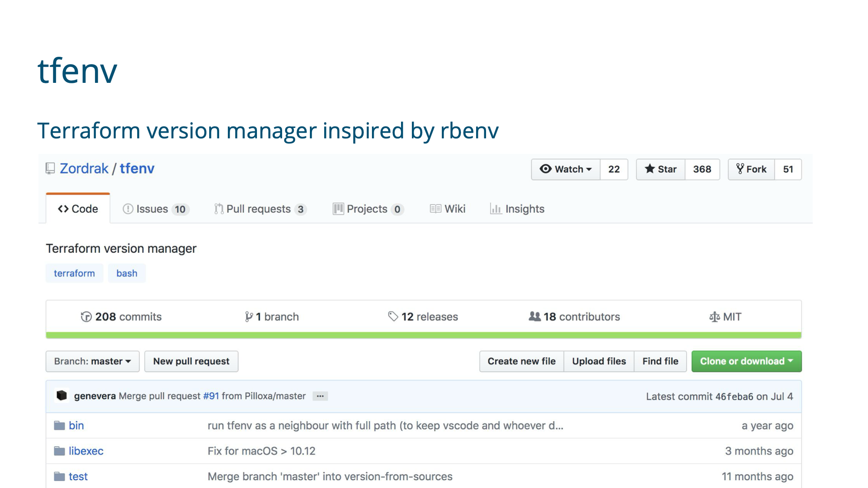Click the releases tag icon
This screenshot has height=488, width=868.
[393, 317]
